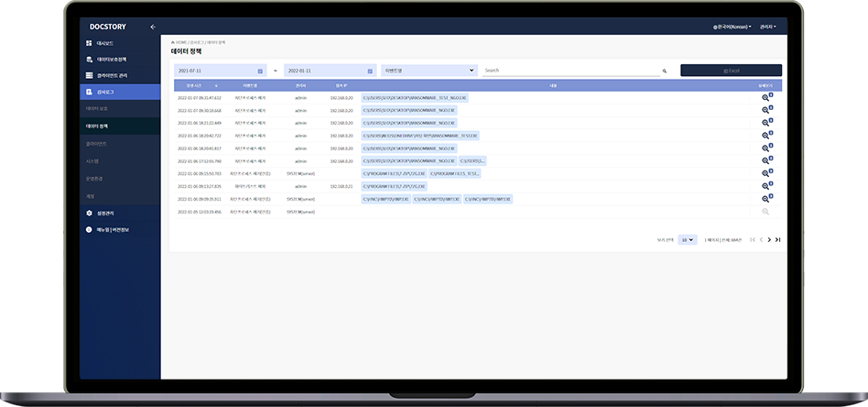Open the 데이터 정책 submenu item
868x407 pixels.
98,125
